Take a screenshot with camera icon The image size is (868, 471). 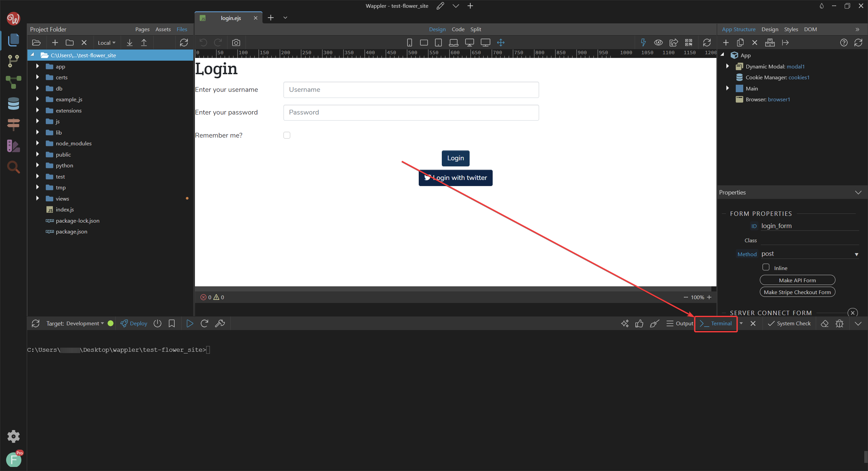236,43
